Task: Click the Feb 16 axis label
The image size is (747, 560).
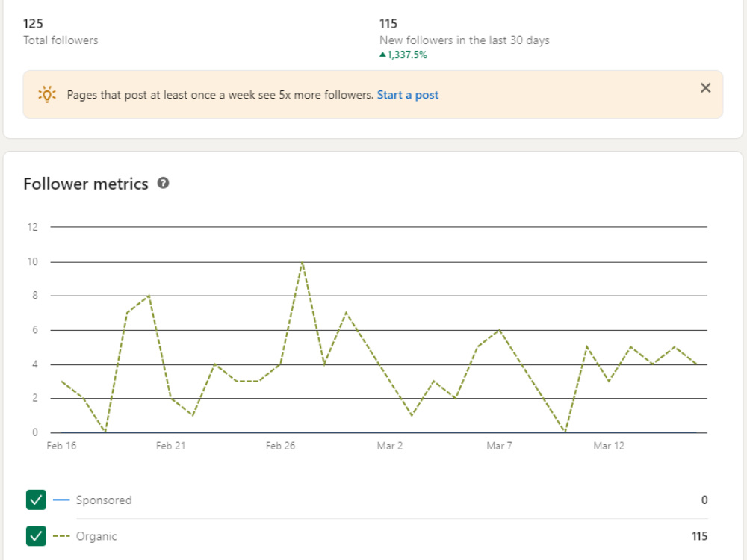Action: click(61, 446)
